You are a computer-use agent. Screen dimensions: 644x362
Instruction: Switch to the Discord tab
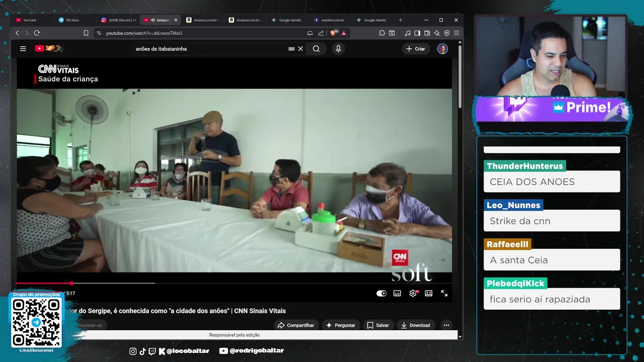point(119,20)
